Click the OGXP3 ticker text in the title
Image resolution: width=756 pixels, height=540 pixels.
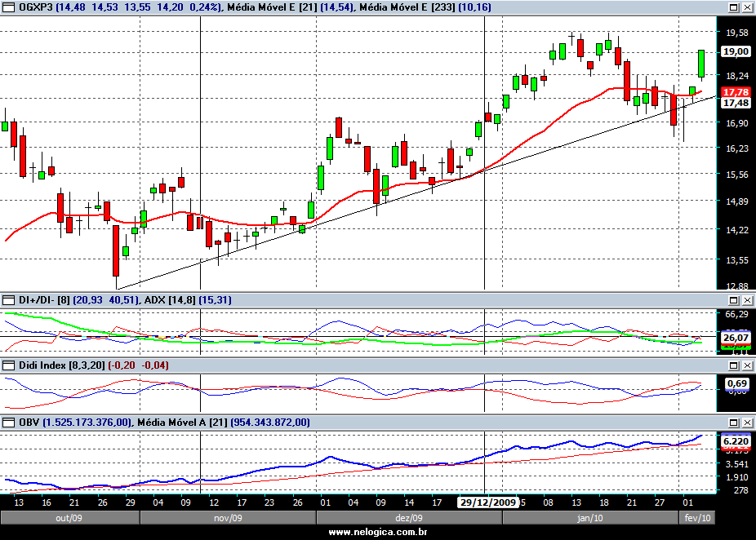click(x=36, y=7)
